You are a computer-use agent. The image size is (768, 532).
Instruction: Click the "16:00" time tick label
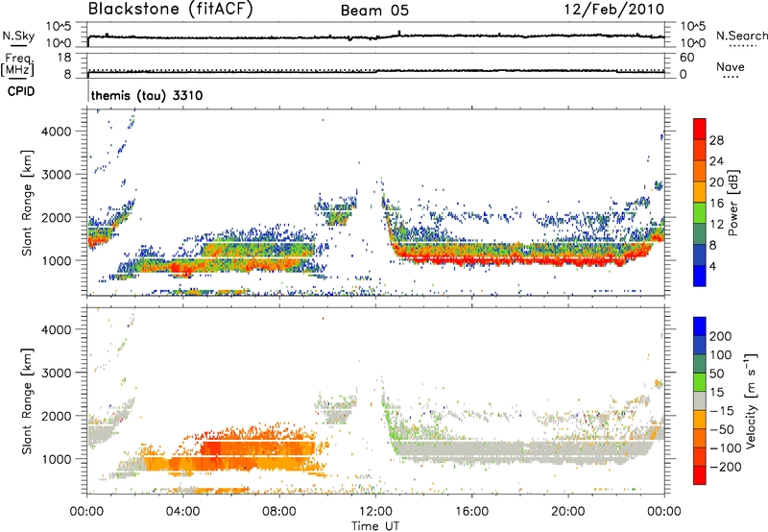tap(471, 512)
